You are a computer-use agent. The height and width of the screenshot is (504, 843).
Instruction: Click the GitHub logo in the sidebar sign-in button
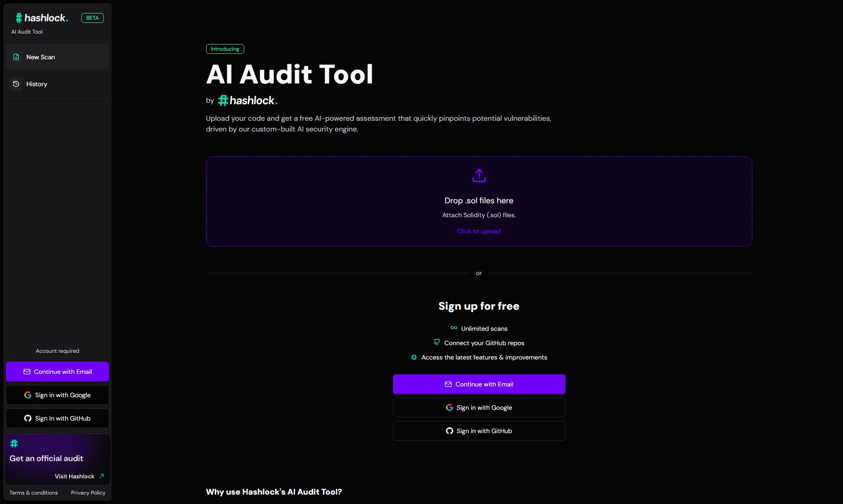click(28, 418)
